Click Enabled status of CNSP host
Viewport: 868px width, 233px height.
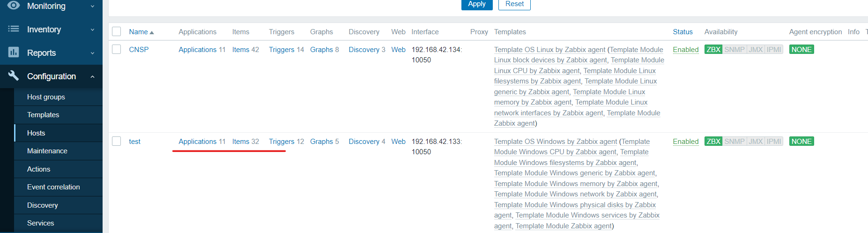(x=686, y=50)
